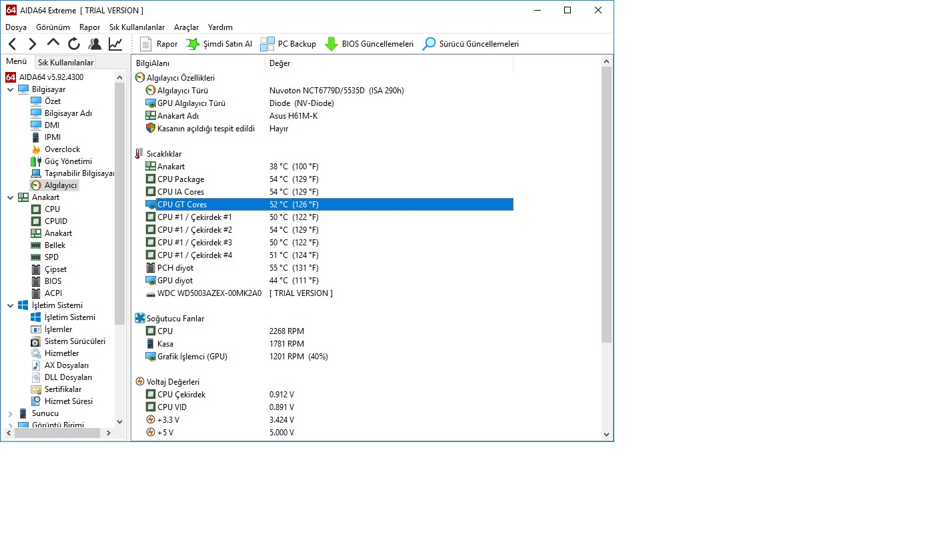The image size is (951, 560).
Task: Click the back navigation arrow icon
Action: (12, 44)
